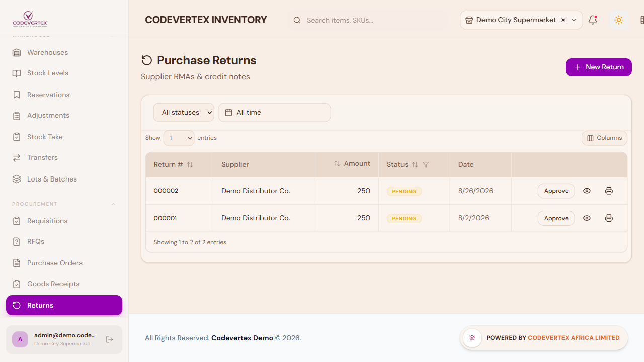Toggle the light/dark theme sun icon
The width and height of the screenshot is (644, 362).
tap(619, 20)
